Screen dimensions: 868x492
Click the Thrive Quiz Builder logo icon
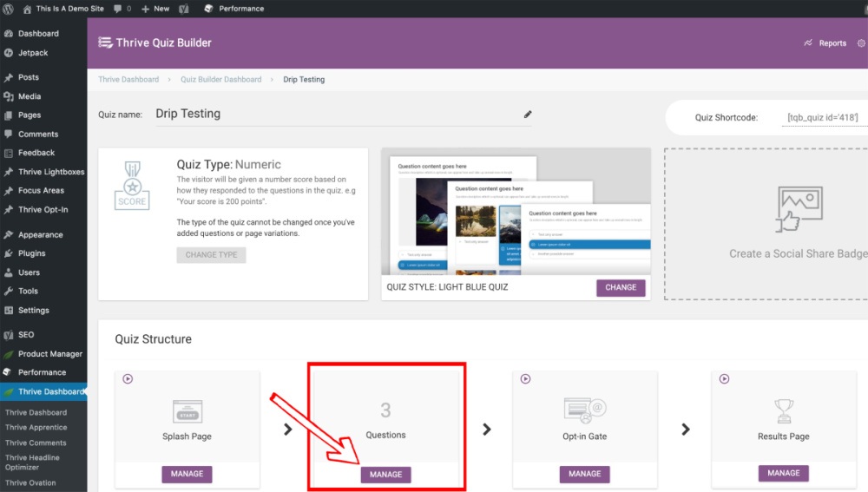tap(105, 43)
